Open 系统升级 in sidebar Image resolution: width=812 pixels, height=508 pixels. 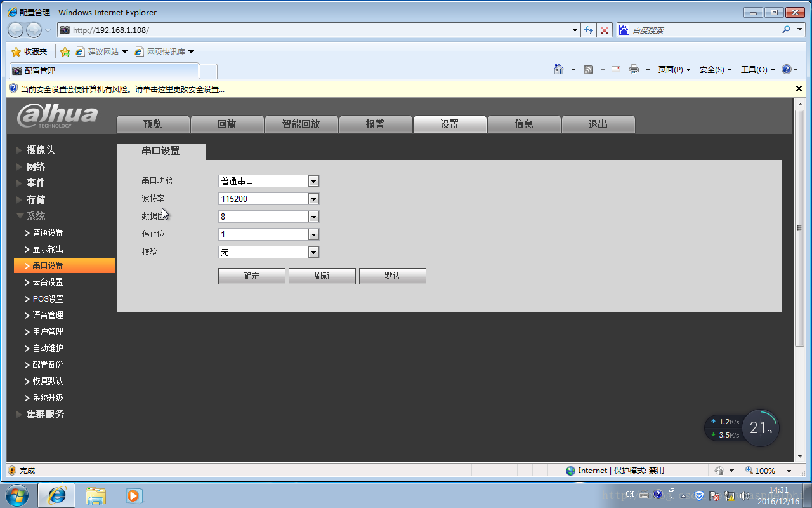48,398
